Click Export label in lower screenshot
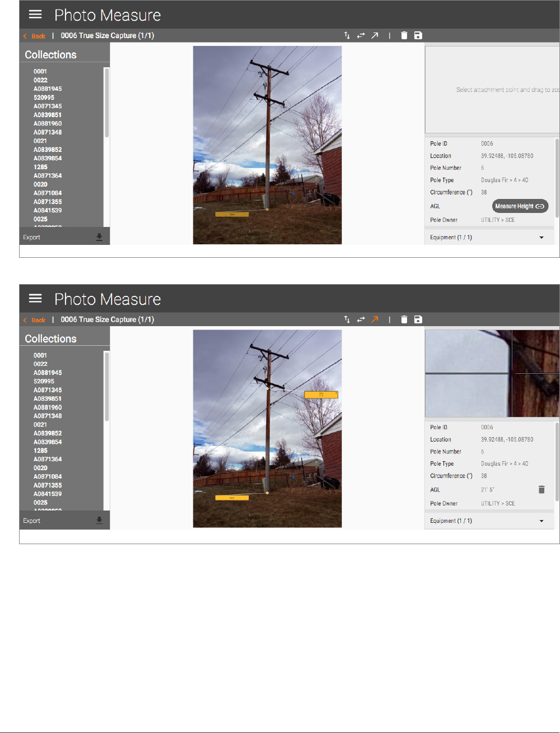 [x=31, y=521]
